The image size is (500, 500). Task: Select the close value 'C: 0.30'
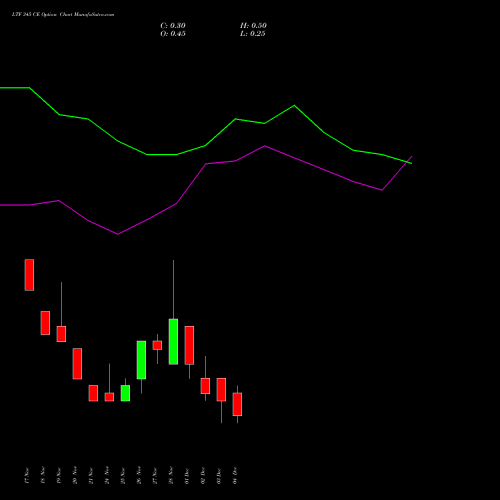(x=173, y=26)
